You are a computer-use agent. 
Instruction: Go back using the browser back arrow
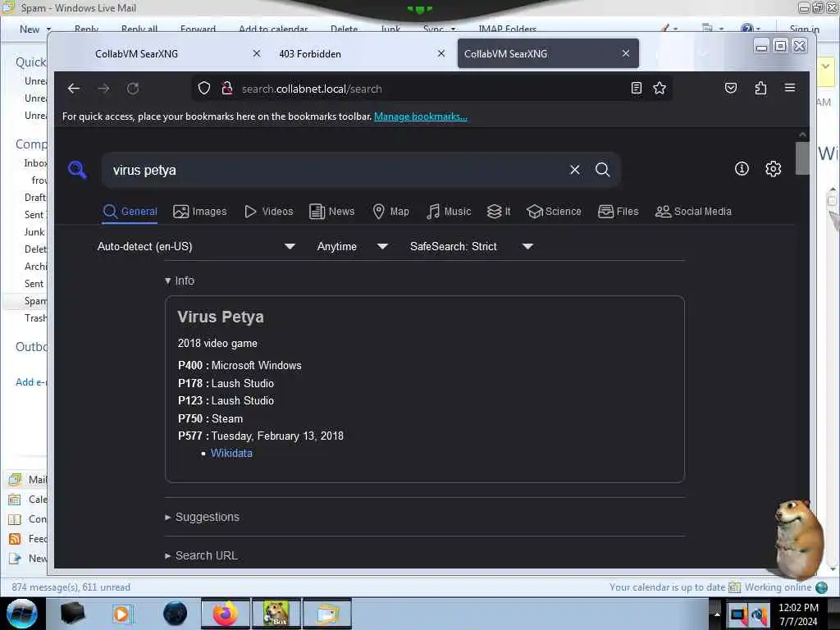coord(74,89)
